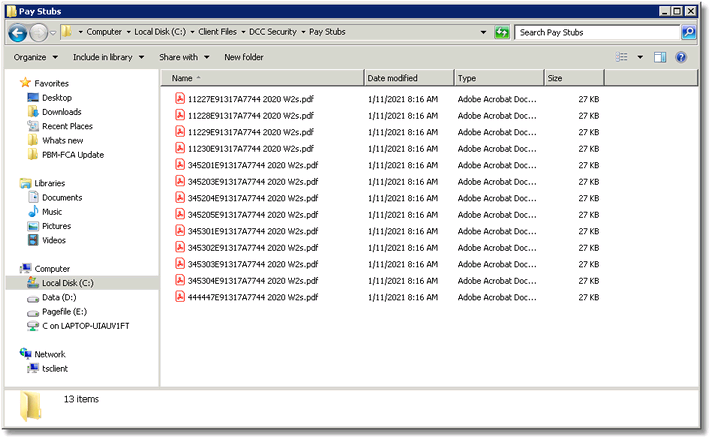Screen dimensions: 712x440
Task: Open Data (D:) drive in sidebar
Action: (x=59, y=297)
